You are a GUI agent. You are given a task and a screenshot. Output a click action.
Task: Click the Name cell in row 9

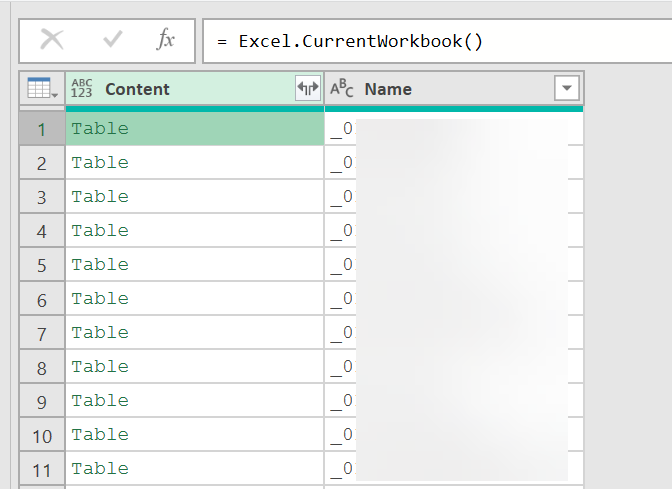point(450,401)
